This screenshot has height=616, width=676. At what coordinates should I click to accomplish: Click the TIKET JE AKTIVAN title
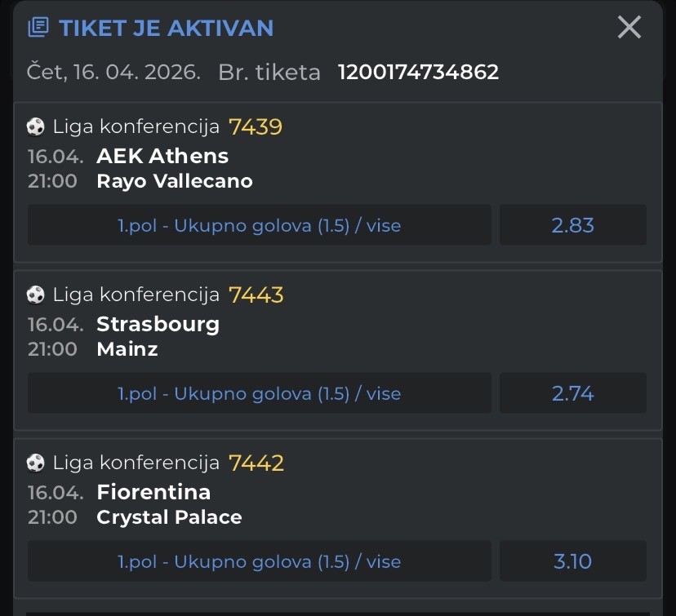(167, 28)
